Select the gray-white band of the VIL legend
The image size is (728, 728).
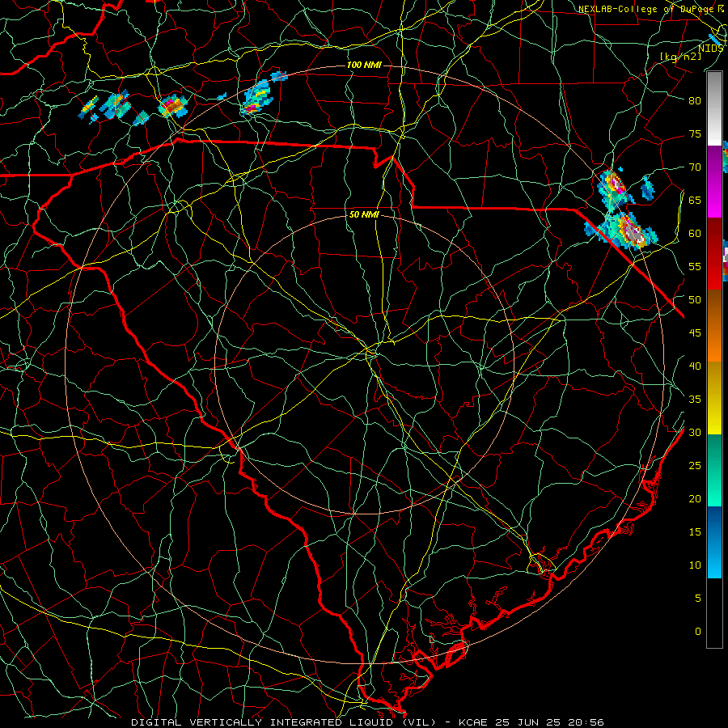(x=714, y=108)
